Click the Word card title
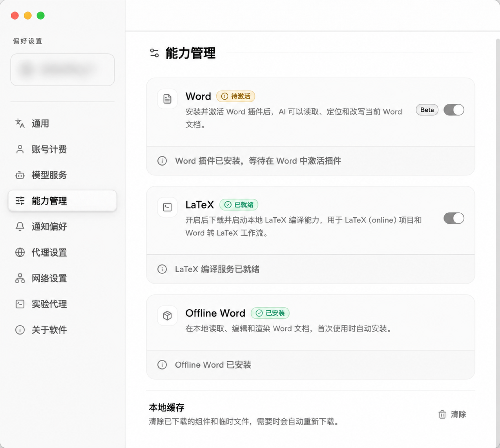The image size is (500, 448). click(198, 96)
